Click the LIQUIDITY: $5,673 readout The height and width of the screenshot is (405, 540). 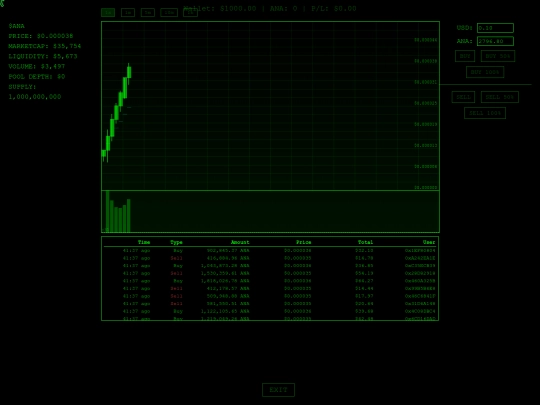point(43,56)
